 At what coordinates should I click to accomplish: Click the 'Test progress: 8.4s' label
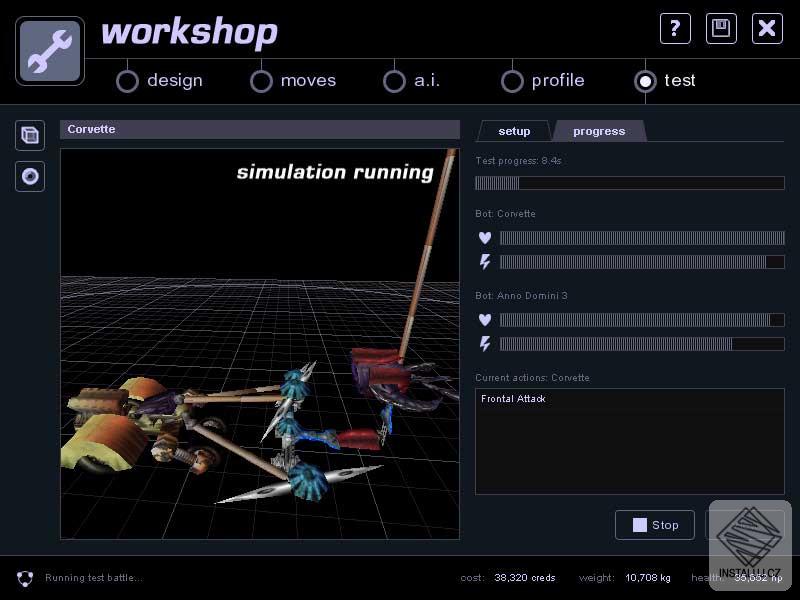pos(518,161)
